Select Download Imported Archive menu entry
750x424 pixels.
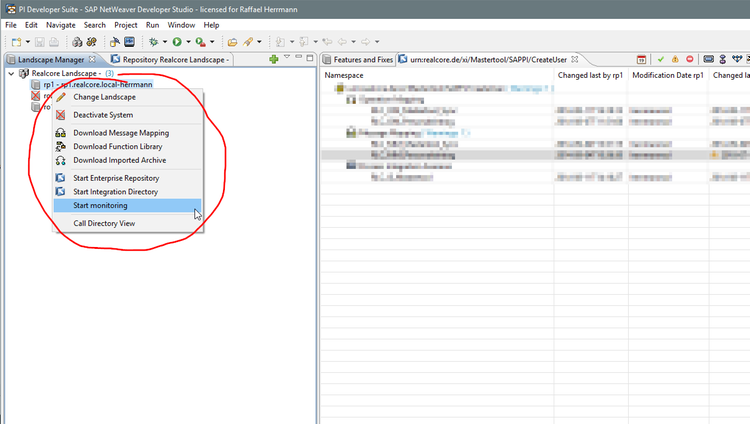coord(128,160)
